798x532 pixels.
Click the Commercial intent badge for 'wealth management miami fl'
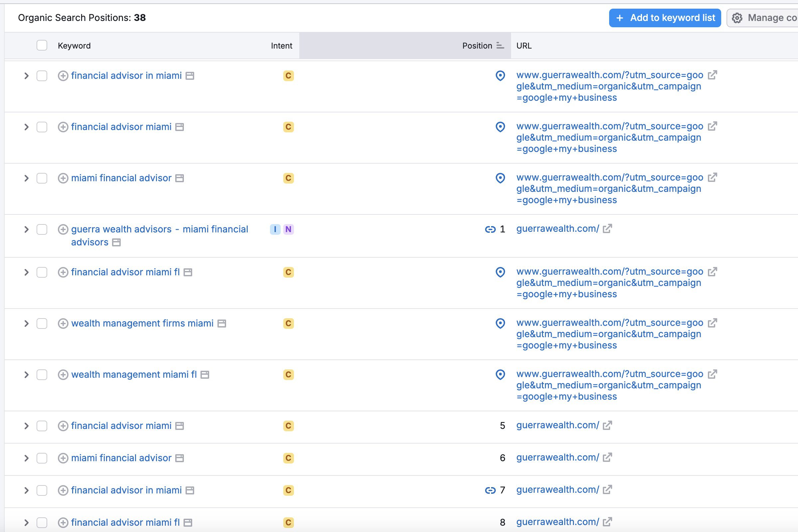[288, 375]
